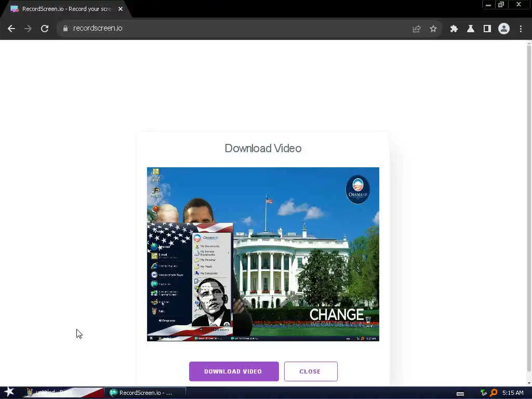Viewport: 532px width, 399px height.
Task: Click the Download Video purple button
Action: 234,371
